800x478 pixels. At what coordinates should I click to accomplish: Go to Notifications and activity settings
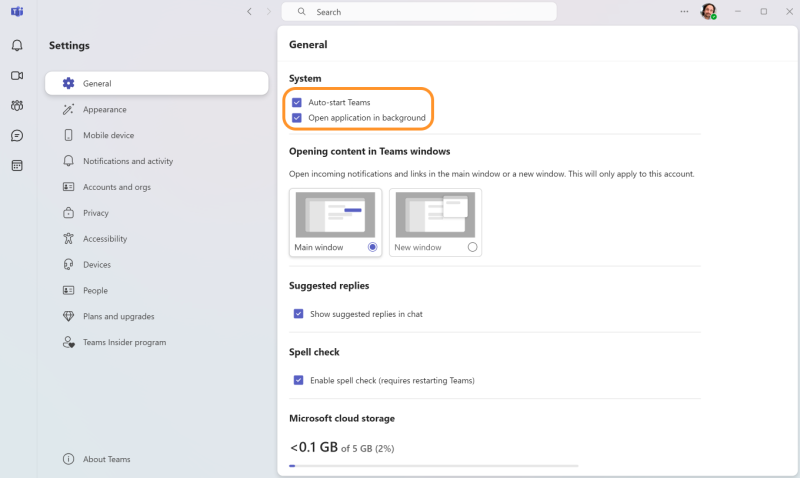(x=157, y=161)
